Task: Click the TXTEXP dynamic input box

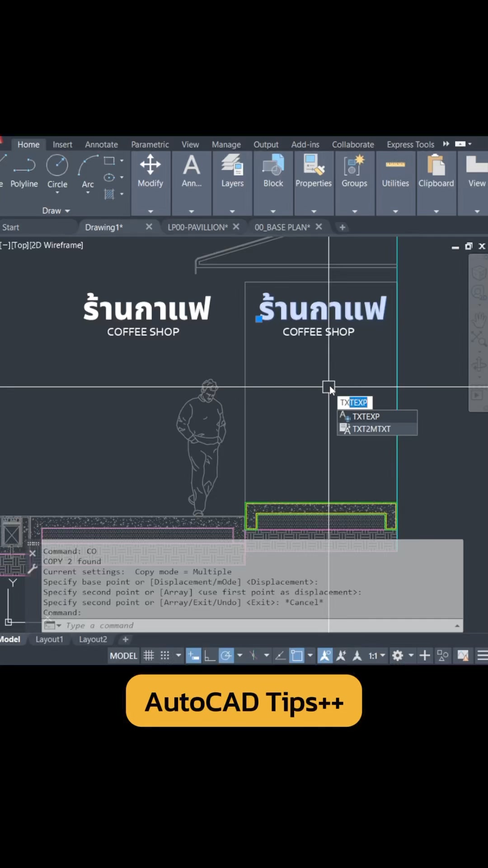Action: [355, 402]
